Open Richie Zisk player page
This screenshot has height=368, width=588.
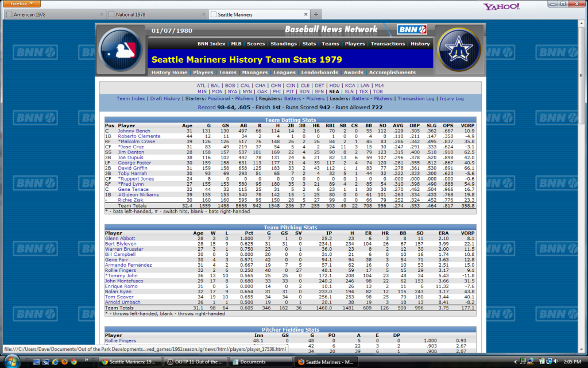click(130, 200)
